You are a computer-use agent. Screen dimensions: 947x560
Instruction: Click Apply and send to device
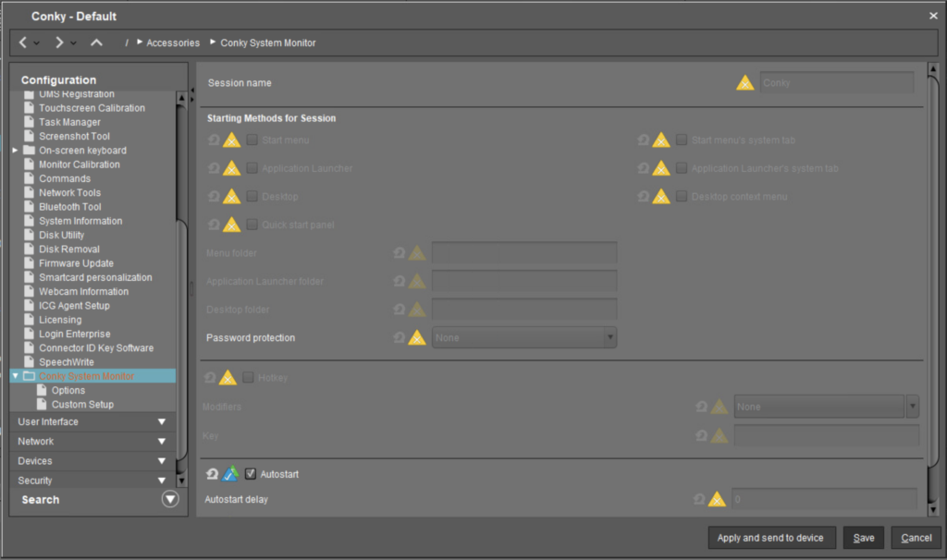click(x=771, y=538)
